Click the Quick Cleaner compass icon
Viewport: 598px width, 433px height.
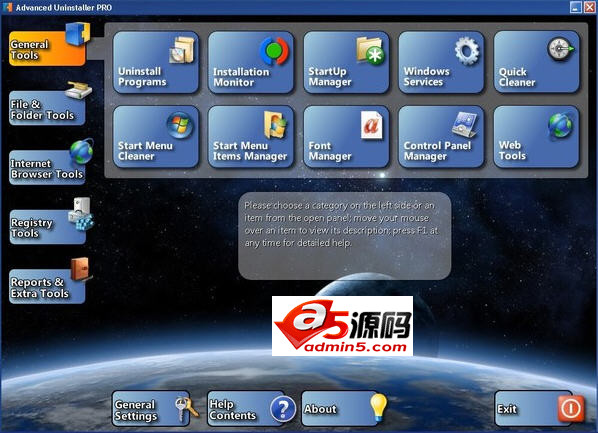coord(561,49)
